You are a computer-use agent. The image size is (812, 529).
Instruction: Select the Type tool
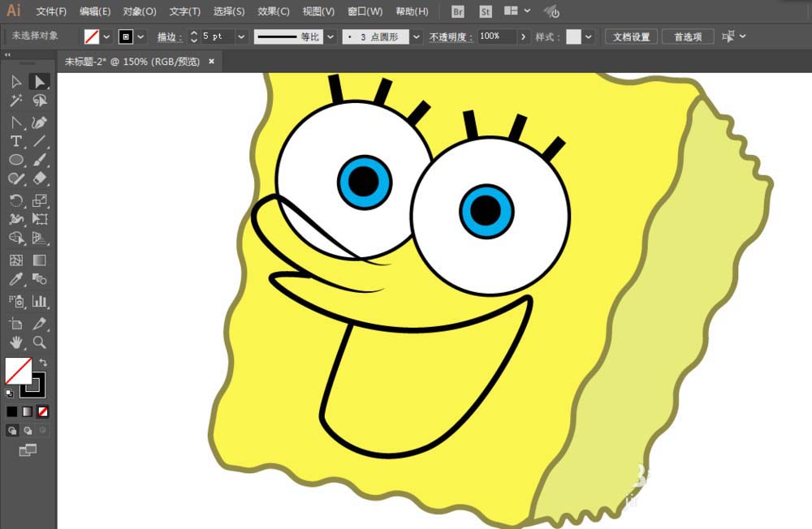click(x=15, y=141)
